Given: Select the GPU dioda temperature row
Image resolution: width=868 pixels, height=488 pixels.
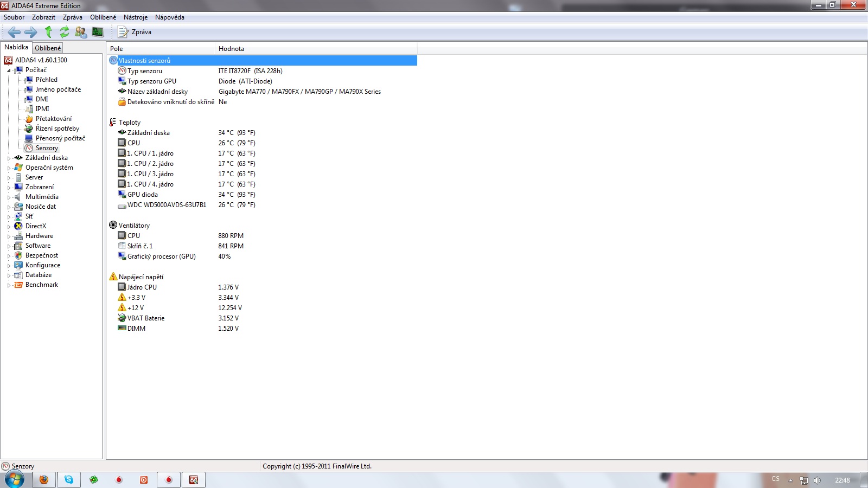Looking at the screenshot, I should pos(263,195).
